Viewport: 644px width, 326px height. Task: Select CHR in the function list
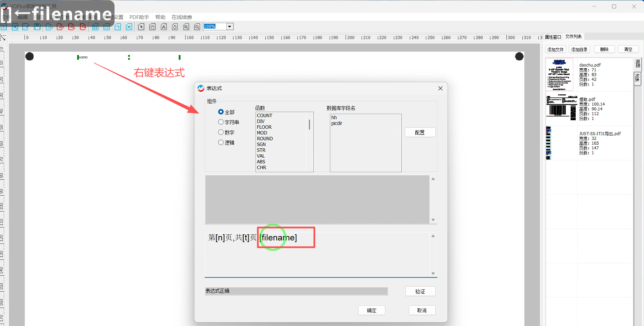(x=261, y=167)
